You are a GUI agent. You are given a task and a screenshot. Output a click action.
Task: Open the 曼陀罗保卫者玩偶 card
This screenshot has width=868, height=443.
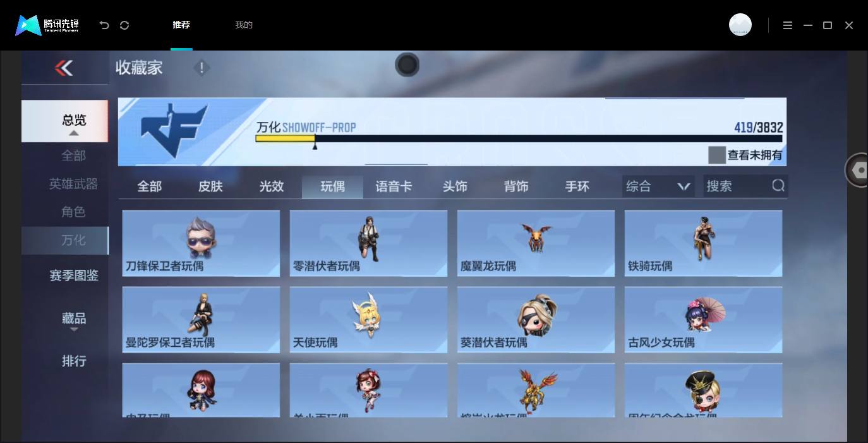point(201,320)
